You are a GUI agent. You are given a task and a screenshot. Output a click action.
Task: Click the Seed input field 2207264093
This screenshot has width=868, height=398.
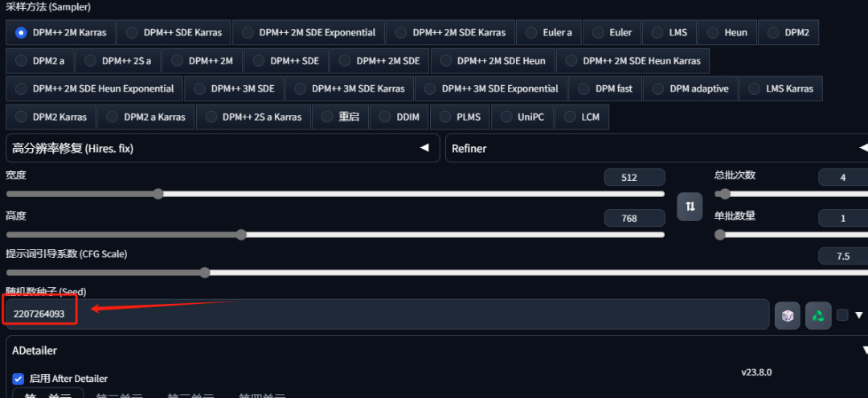[387, 314]
